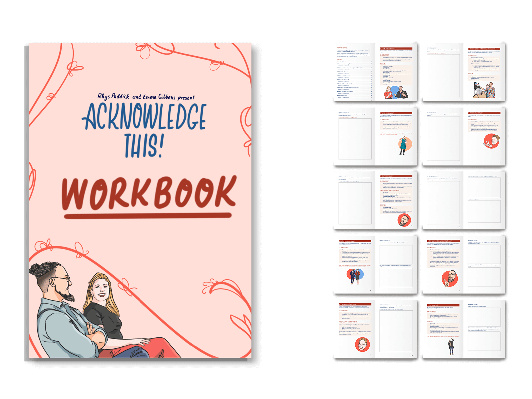Screen dimensions: 532x399
Task: Click the laughing face on red circle
Action: [362, 344]
